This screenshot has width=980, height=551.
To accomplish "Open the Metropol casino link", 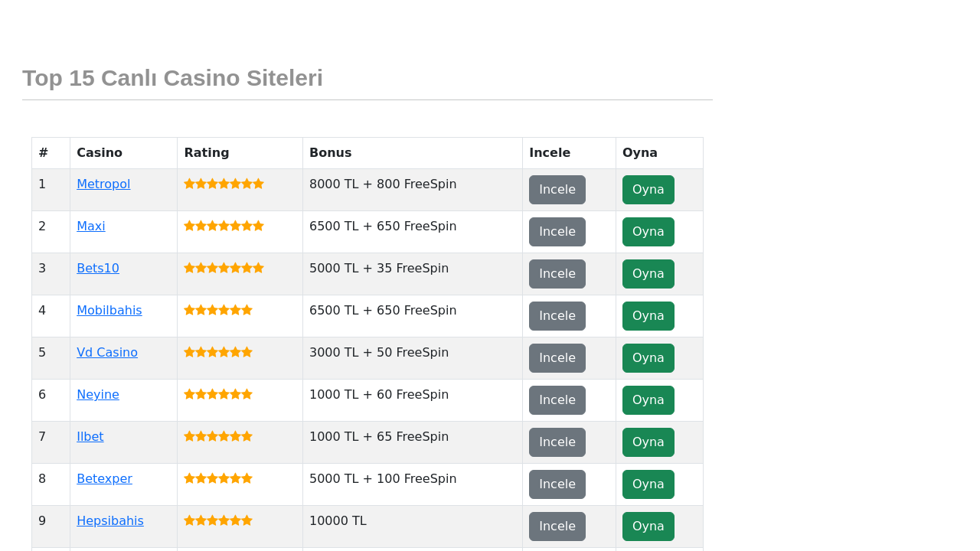I will (103, 184).
